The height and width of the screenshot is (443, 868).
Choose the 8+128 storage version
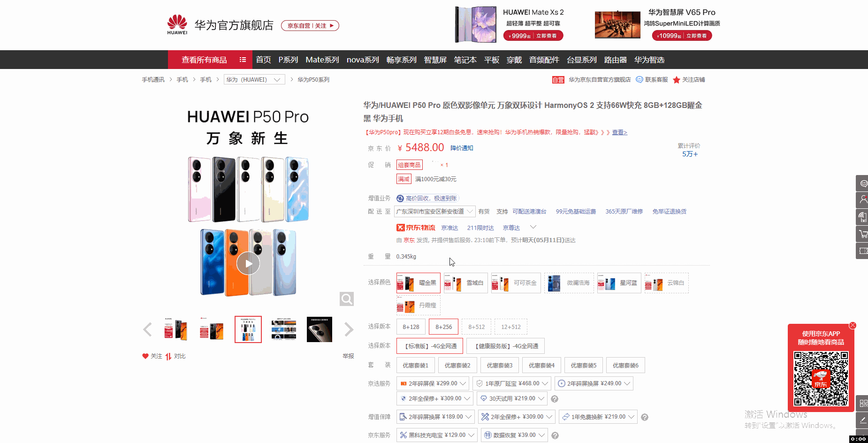(411, 327)
